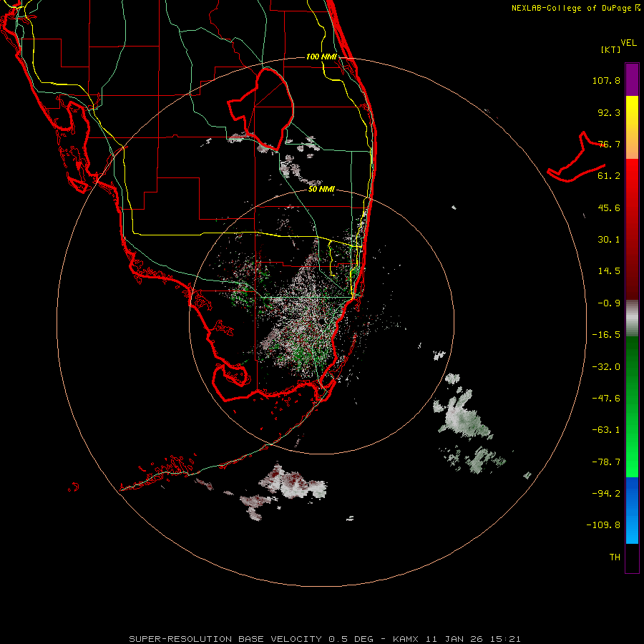Click the 100 NMI range ring label
Viewport: 644px width, 644px height.
click(321, 57)
